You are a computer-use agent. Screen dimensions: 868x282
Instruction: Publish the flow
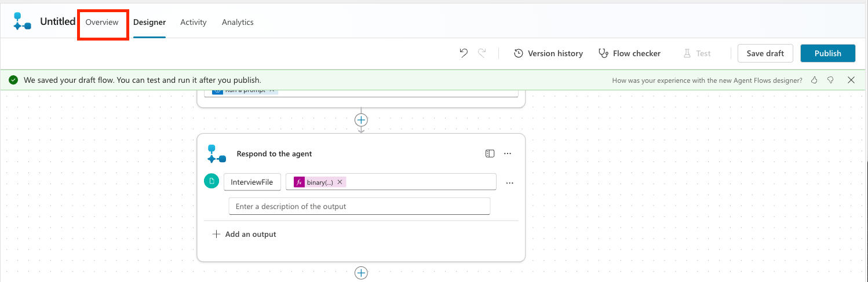827,53
